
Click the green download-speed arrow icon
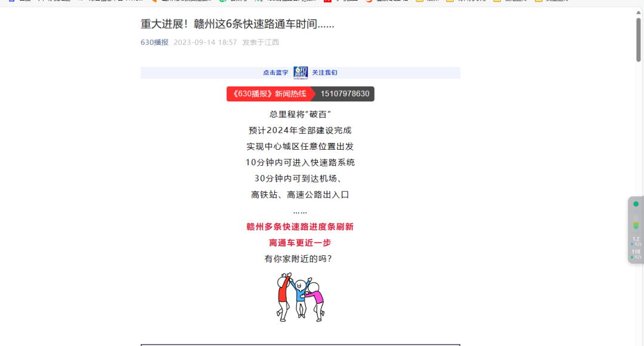pos(631,256)
